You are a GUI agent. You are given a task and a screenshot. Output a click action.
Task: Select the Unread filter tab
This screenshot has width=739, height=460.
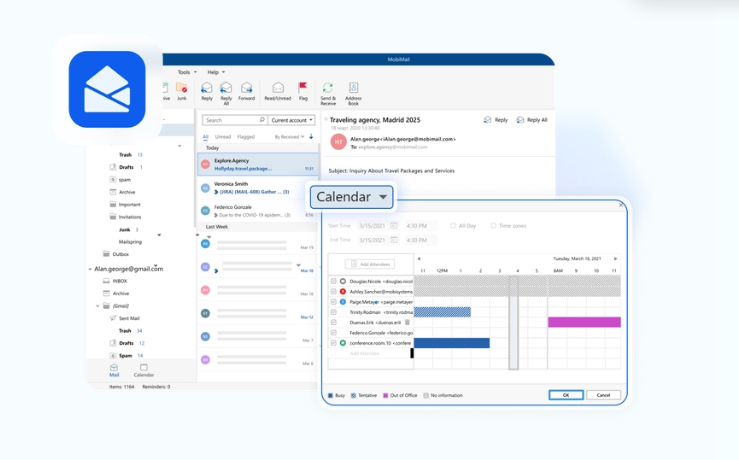[223, 137]
